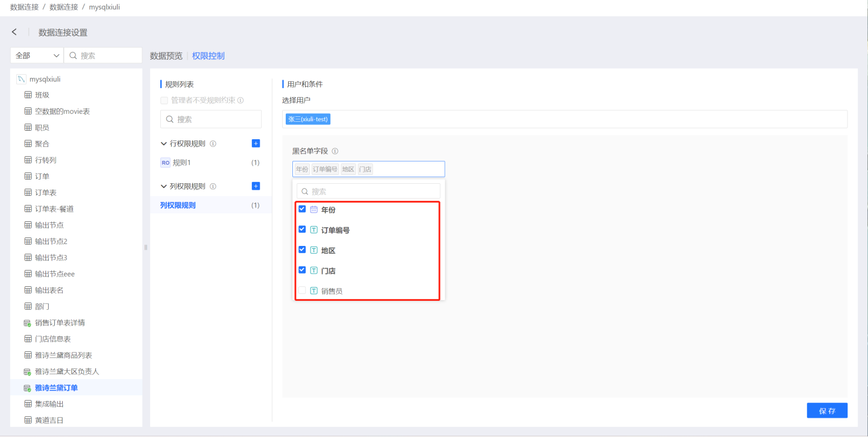Collapse the 列权限规则 section
The width and height of the screenshot is (868, 437).
(164, 187)
